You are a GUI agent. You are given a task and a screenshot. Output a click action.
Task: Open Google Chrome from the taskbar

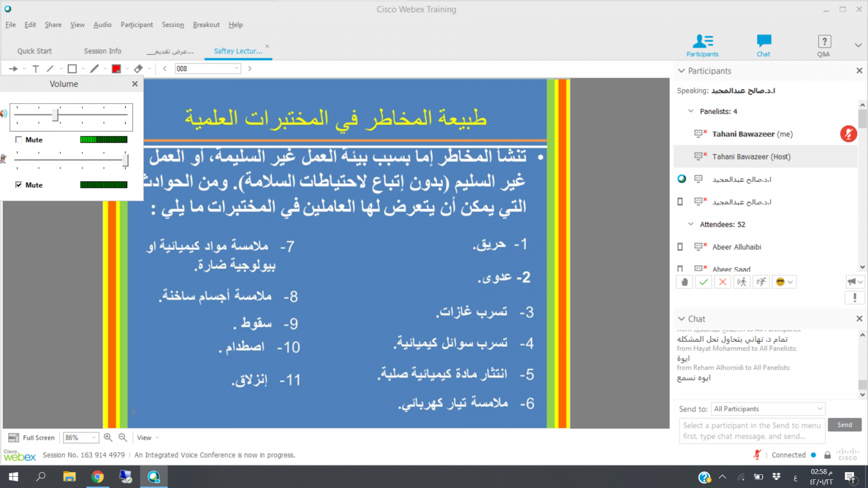[98, 477]
